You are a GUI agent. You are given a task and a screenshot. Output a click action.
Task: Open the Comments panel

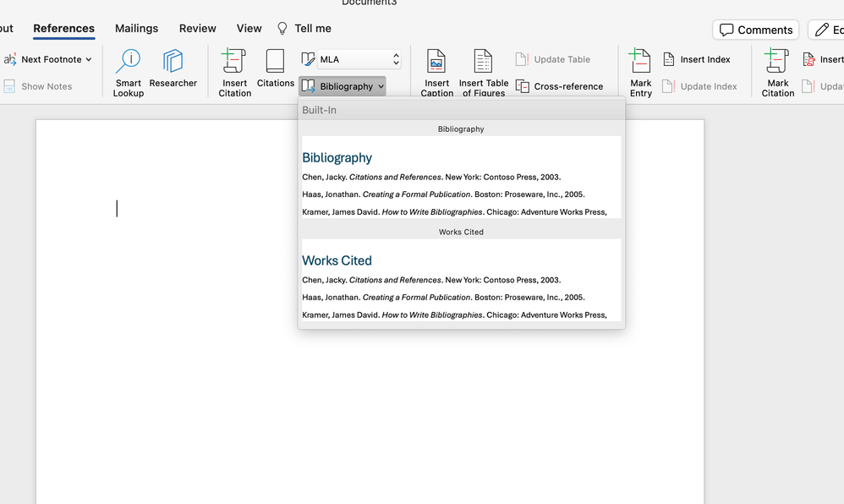(x=755, y=29)
